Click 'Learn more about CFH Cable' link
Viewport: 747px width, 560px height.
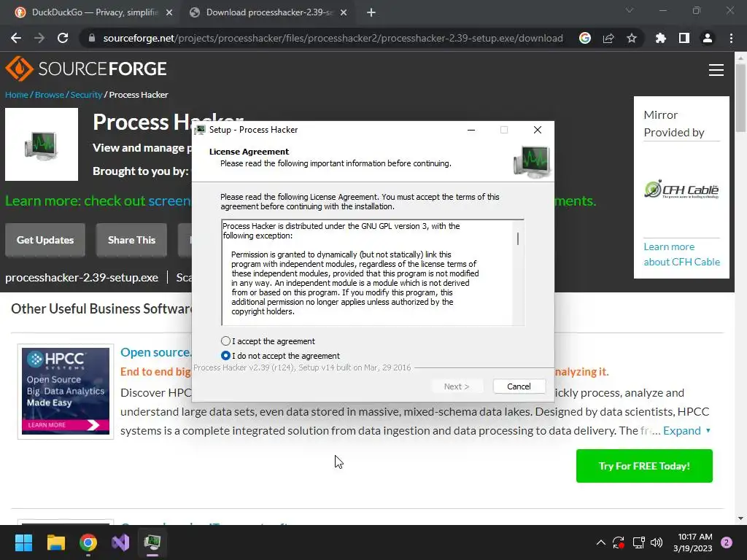pos(682,254)
